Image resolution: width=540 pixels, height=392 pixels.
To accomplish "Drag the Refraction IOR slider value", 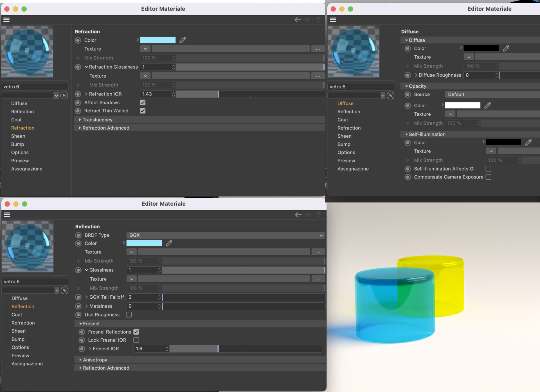I will (x=220, y=94).
